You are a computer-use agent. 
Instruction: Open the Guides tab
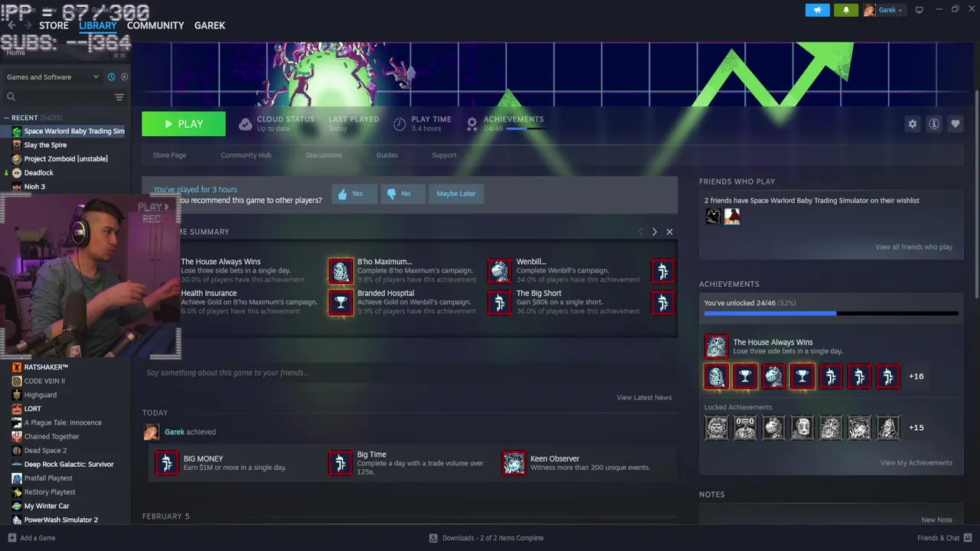[x=387, y=155]
